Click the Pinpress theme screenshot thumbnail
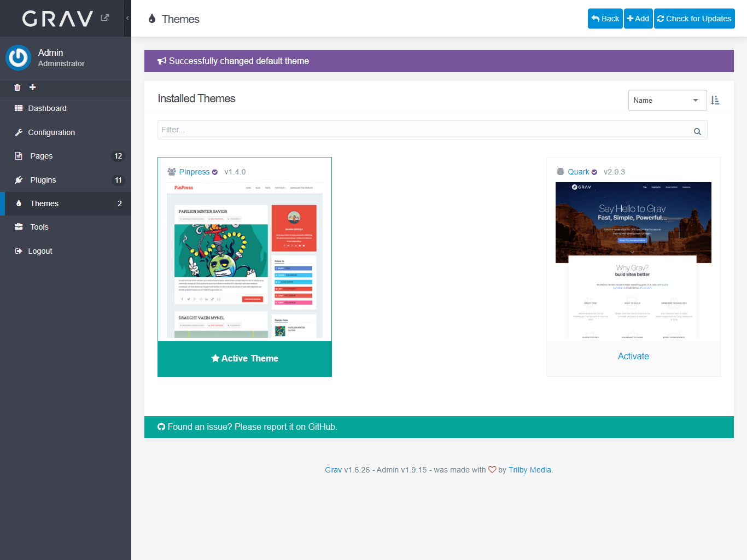The height and width of the screenshot is (560, 747). 244,260
